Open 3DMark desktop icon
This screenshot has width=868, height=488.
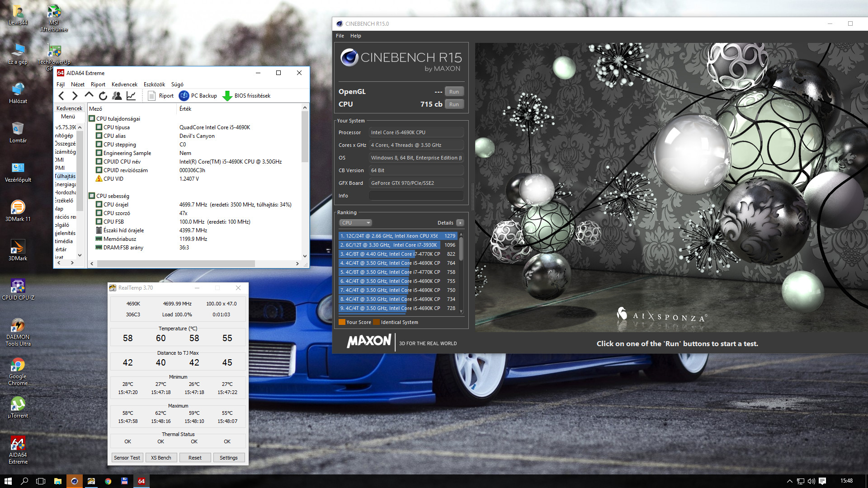tap(18, 250)
